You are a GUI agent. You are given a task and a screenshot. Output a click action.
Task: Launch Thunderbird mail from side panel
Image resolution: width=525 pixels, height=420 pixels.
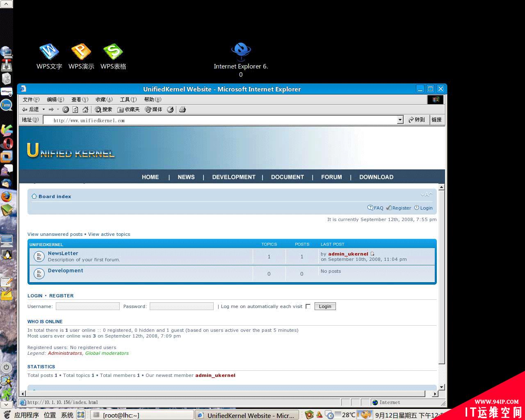coord(7,183)
